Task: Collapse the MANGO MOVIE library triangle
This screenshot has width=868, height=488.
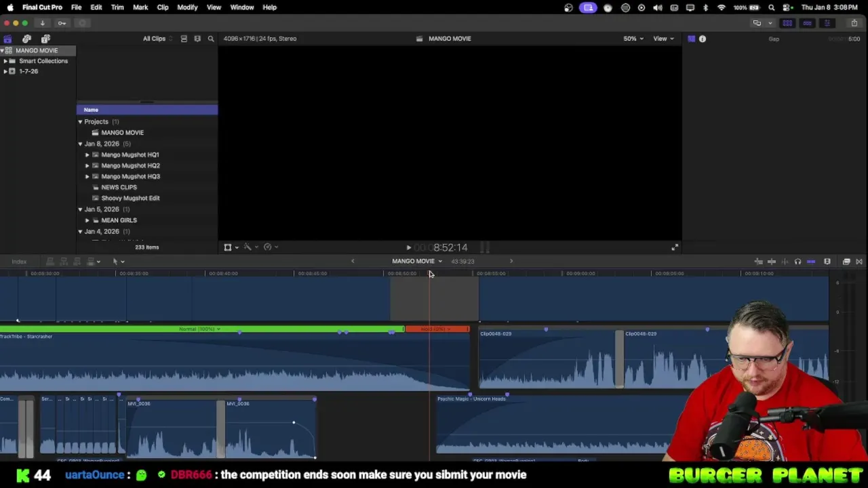Action: tap(3, 51)
